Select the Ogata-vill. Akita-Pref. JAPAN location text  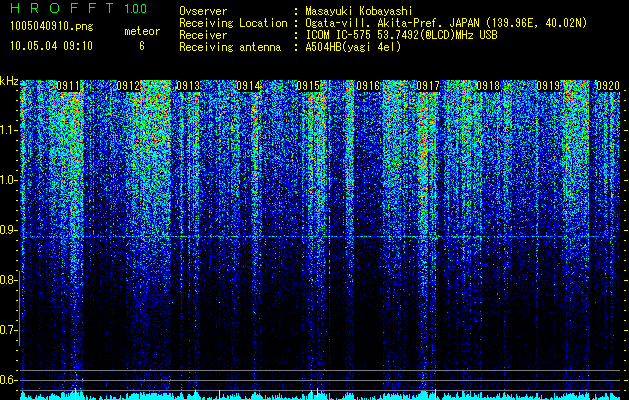click(446, 23)
